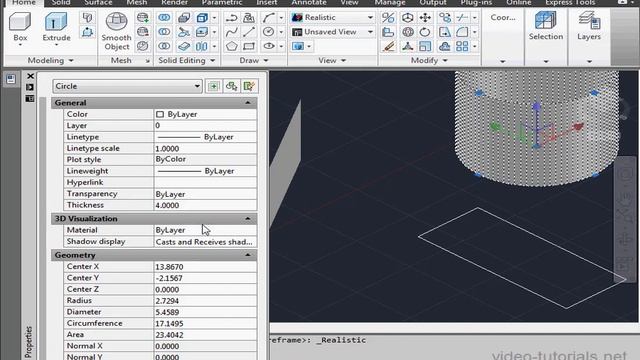This screenshot has width=640, height=360.
Task: Open the Extrude flyout arrow
Action: point(56,45)
